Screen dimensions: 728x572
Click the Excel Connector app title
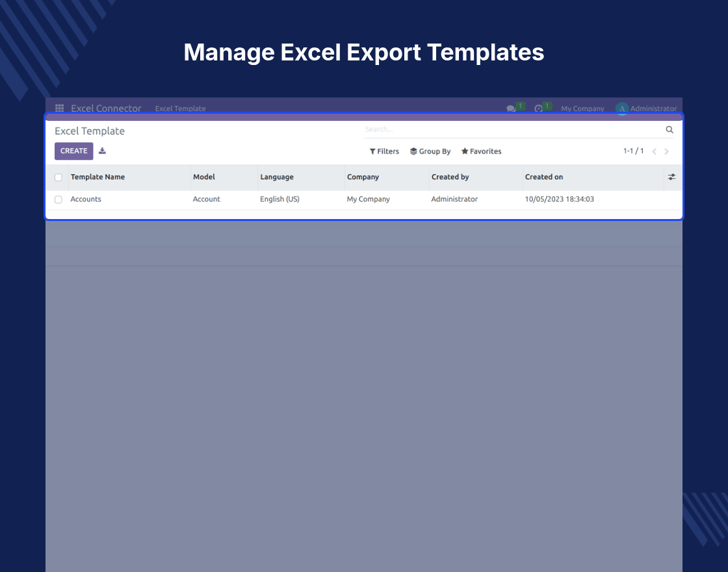[x=106, y=108]
